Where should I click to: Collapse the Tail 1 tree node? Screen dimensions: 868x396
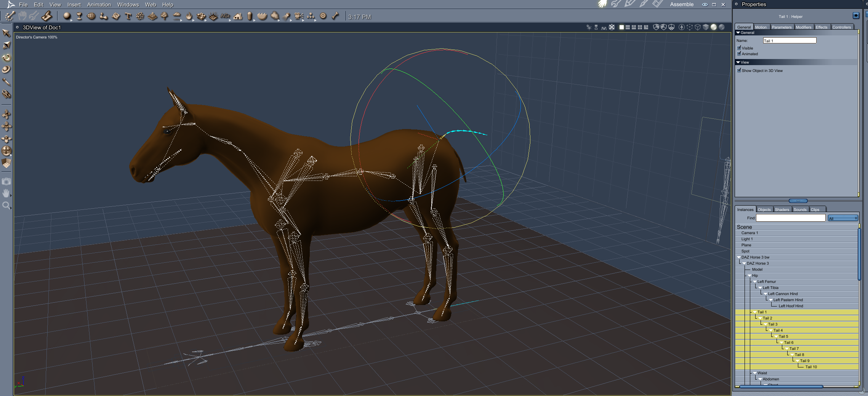(755, 312)
